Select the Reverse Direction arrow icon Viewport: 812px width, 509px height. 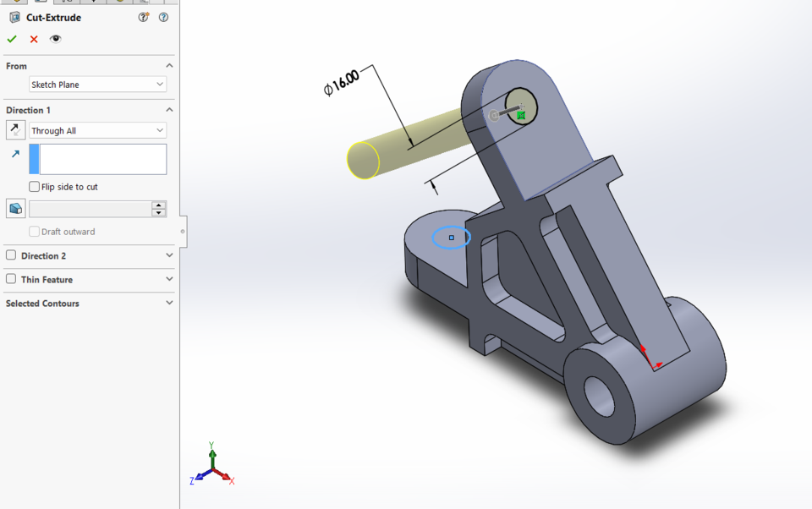[x=14, y=129]
